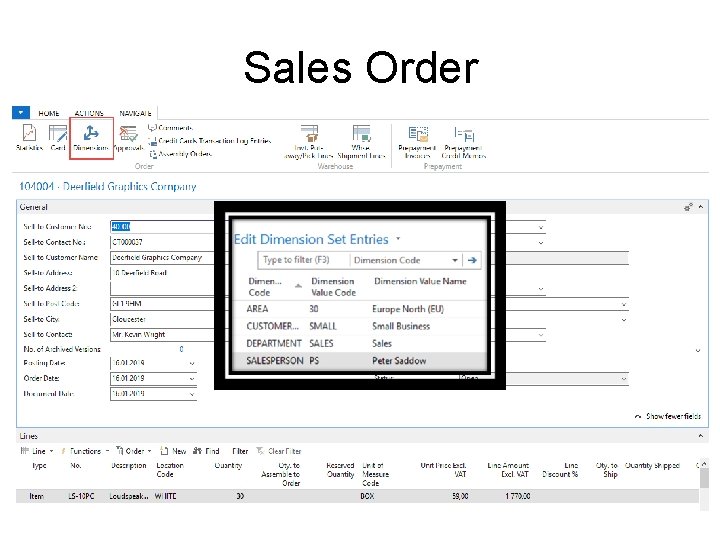Expand the Document Date dropdown

192,394
